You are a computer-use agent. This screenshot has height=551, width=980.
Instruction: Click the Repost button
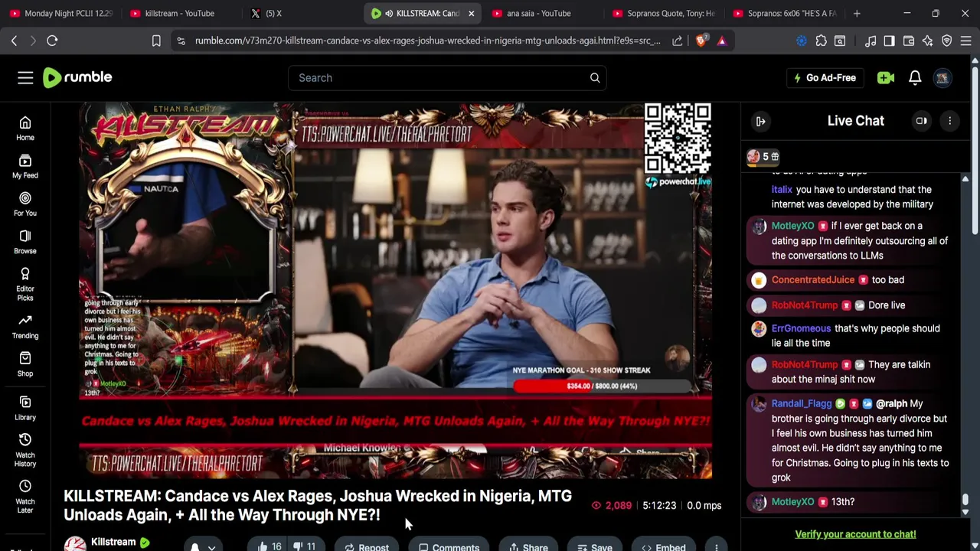point(366,546)
